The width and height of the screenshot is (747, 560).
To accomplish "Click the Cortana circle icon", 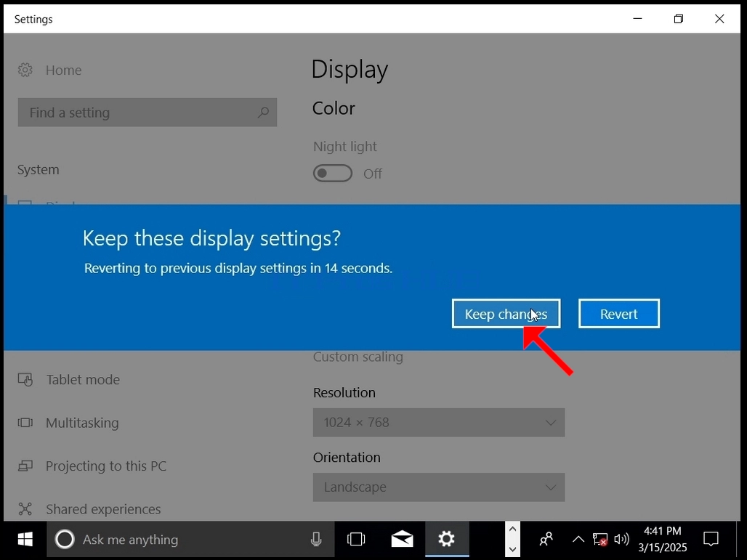I will pyautogui.click(x=65, y=540).
